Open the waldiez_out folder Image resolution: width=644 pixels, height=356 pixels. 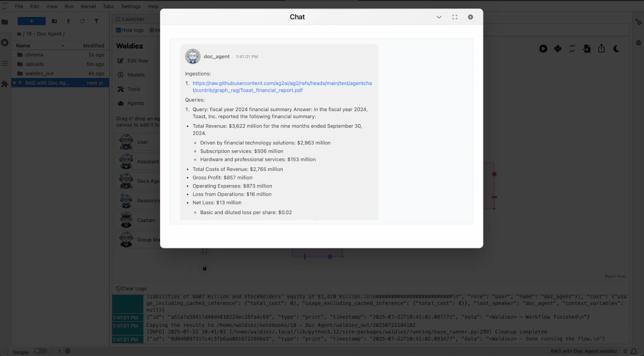click(39, 73)
